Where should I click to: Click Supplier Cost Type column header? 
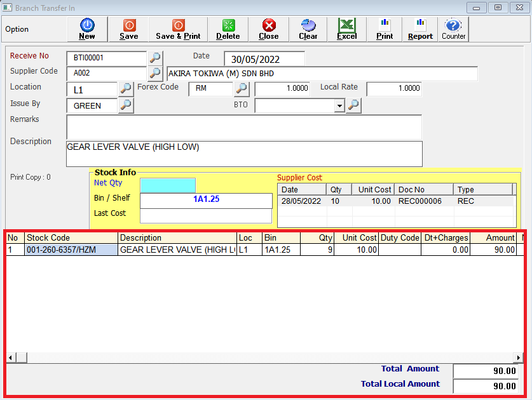click(x=483, y=189)
